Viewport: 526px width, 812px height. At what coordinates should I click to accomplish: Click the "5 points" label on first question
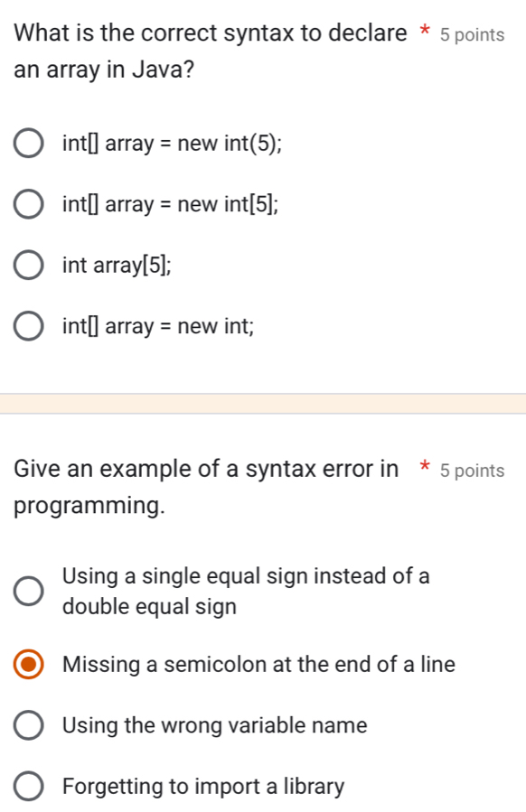click(474, 34)
